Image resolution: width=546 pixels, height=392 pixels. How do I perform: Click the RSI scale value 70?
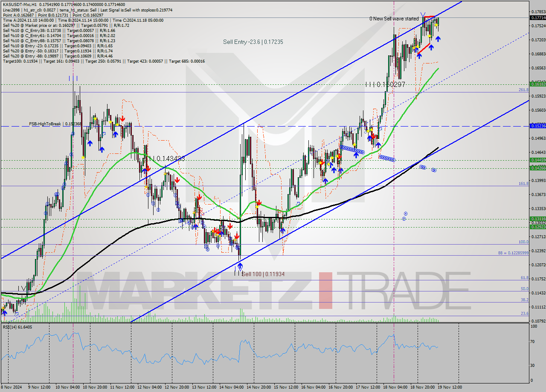click(x=533, y=341)
